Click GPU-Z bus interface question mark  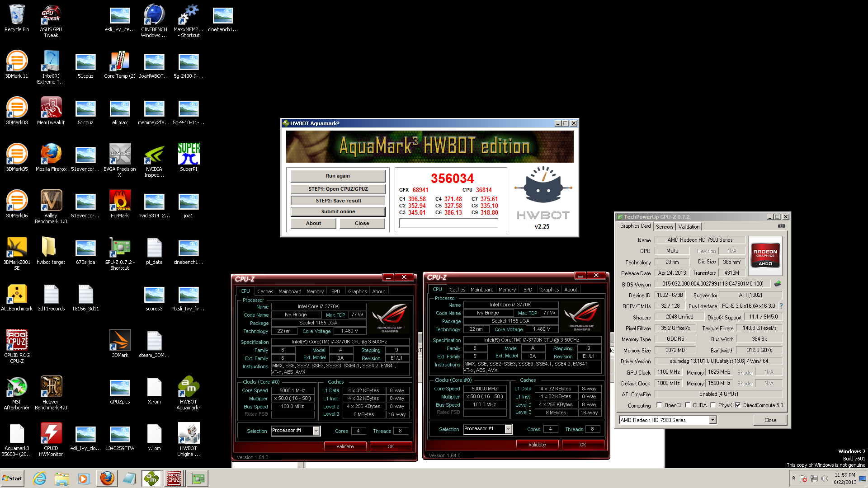tap(781, 306)
